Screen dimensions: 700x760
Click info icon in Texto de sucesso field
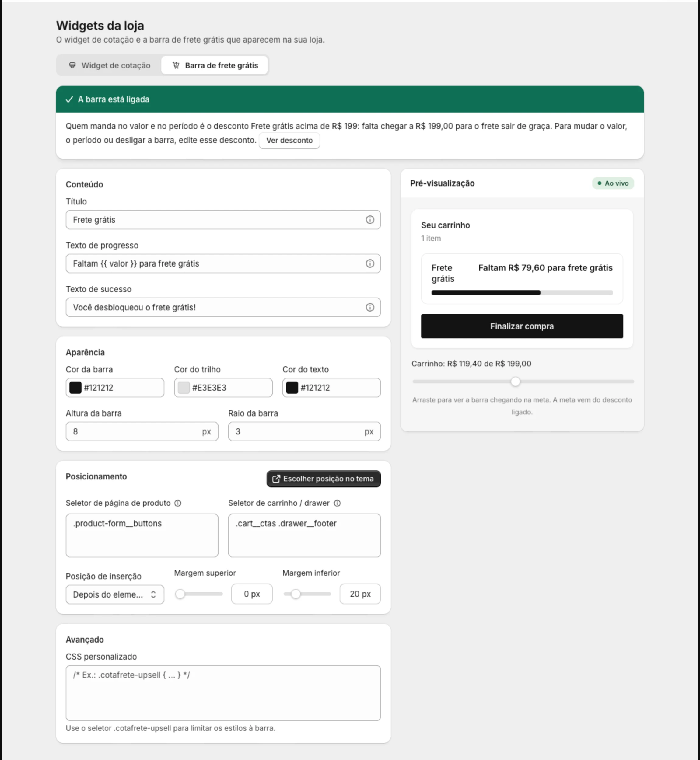(370, 307)
